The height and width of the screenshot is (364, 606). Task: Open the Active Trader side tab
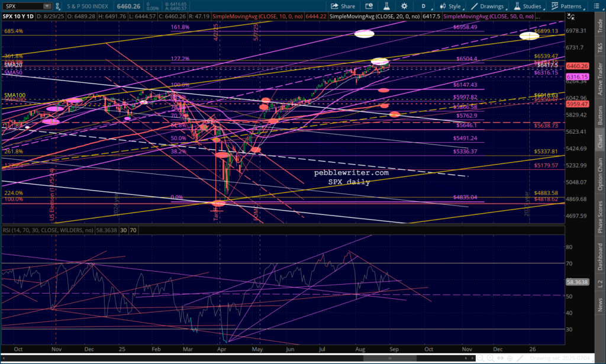click(600, 78)
